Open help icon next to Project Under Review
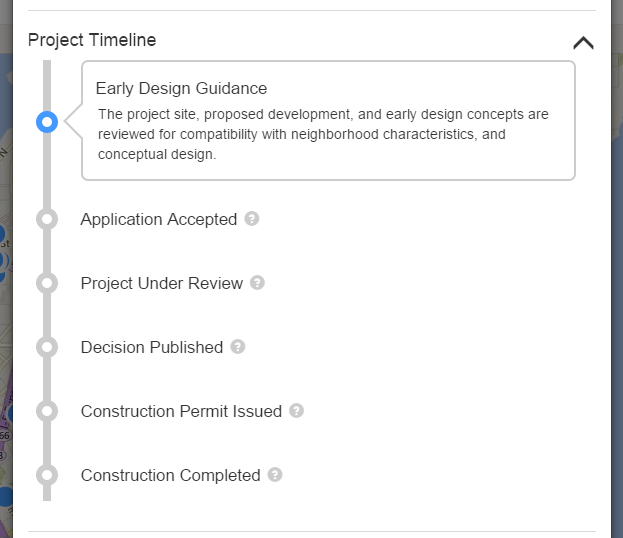623x538 pixels. (258, 282)
